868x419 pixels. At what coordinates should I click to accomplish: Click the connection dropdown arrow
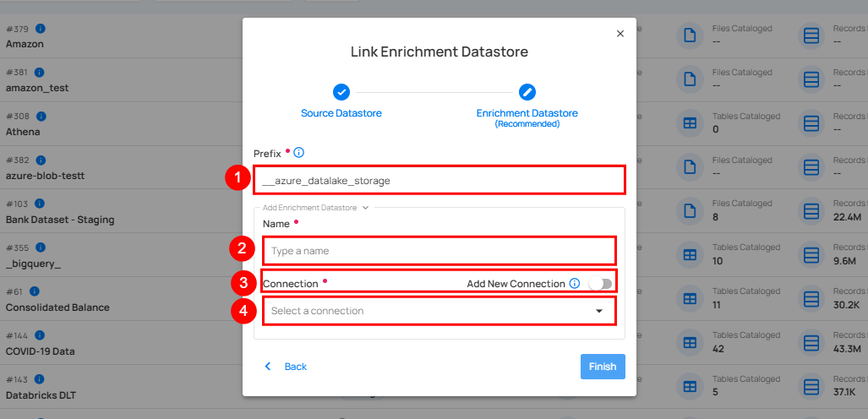tap(599, 311)
